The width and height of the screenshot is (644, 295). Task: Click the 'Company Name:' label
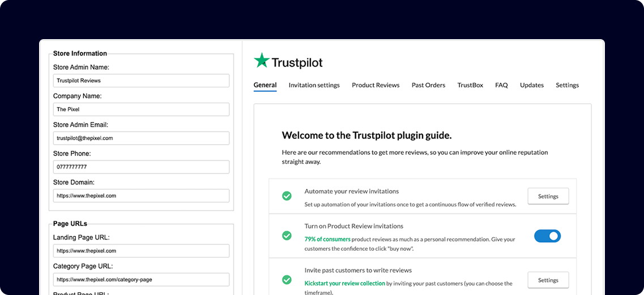[77, 96]
